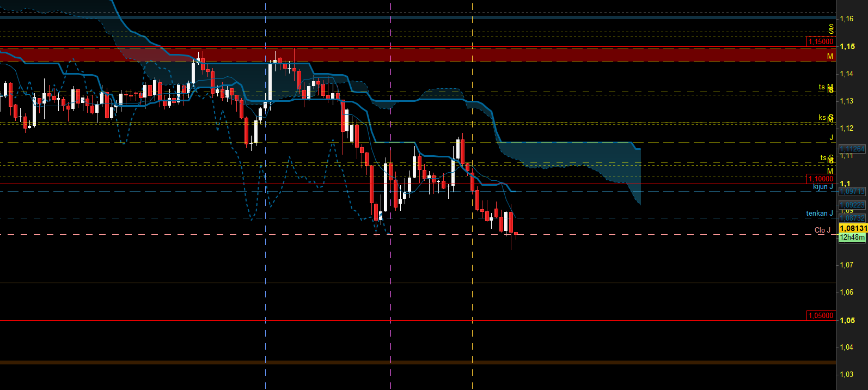Click the 'Clo J' line label
This screenshot has height=390, width=868.
(823, 230)
